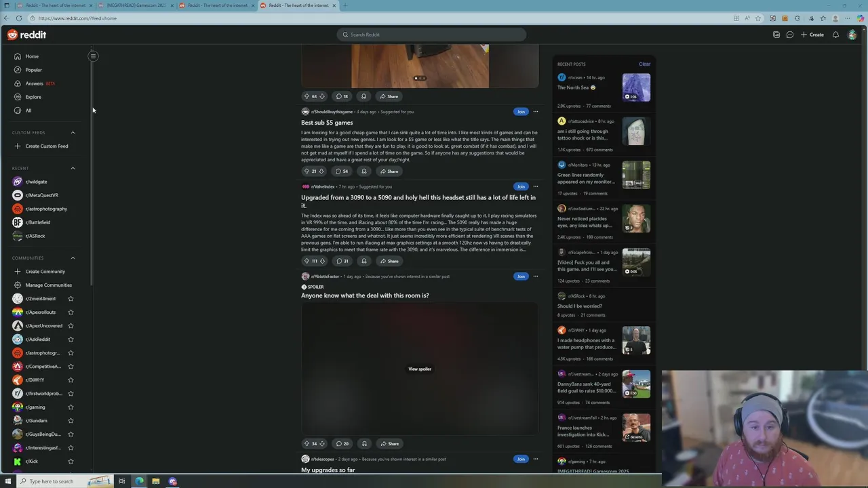Join r/AbioticFactor
This screenshot has width=868, height=488.
click(x=521, y=276)
